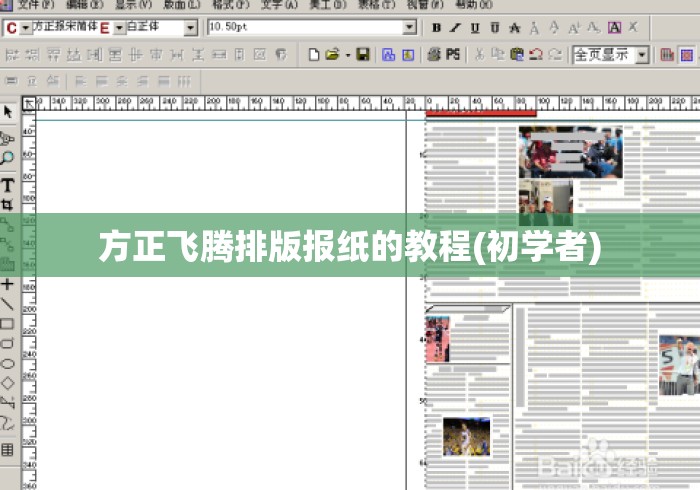
Task: Click the ruler origin box at top-left corner
Action: 29,104
